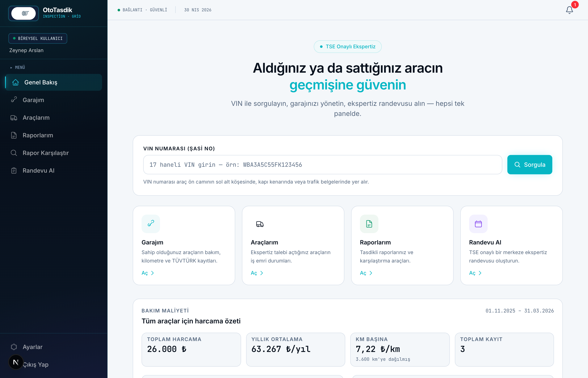Image resolution: width=588 pixels, height=378 pixels.
Task: Click the round N avatar badge
Action: point(16,362)
